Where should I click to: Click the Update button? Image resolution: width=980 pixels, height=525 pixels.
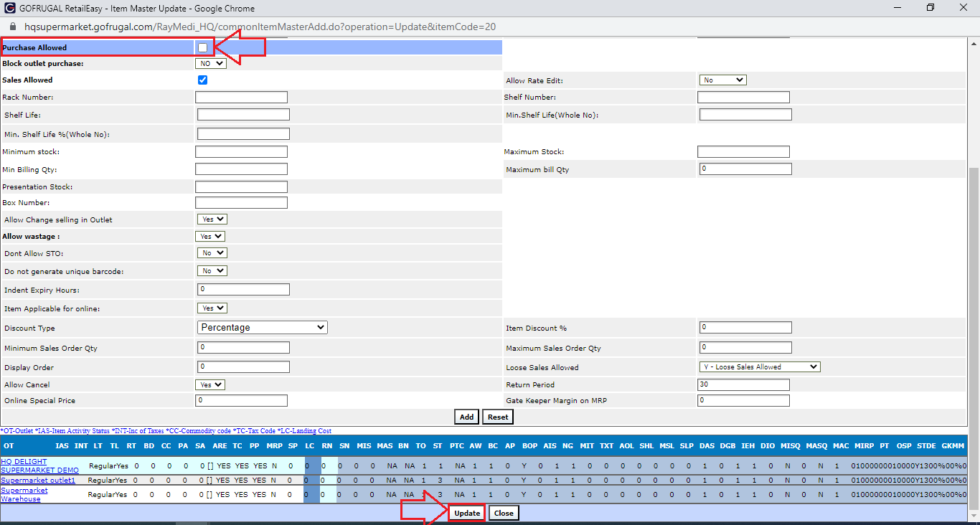click(x=467, y=513)
